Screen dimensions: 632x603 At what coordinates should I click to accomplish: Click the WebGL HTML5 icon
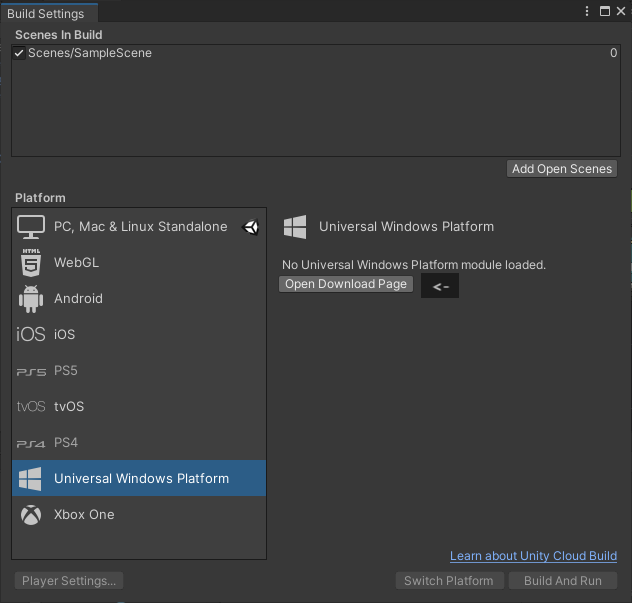click(x=31, y=262)
